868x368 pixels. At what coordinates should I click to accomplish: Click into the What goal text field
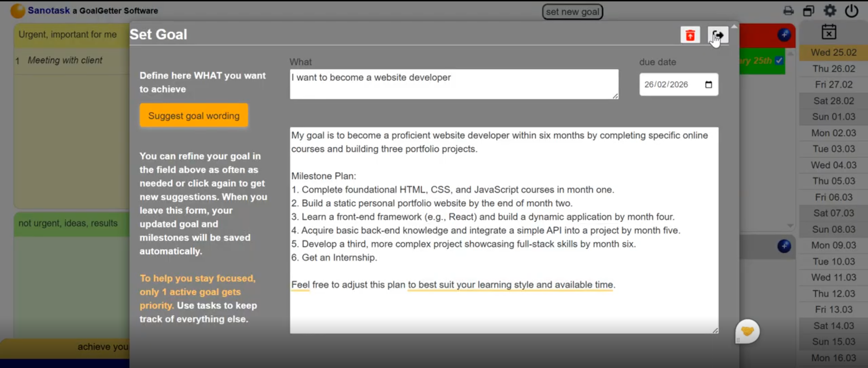pyautogui.click(x=453, y=84)
